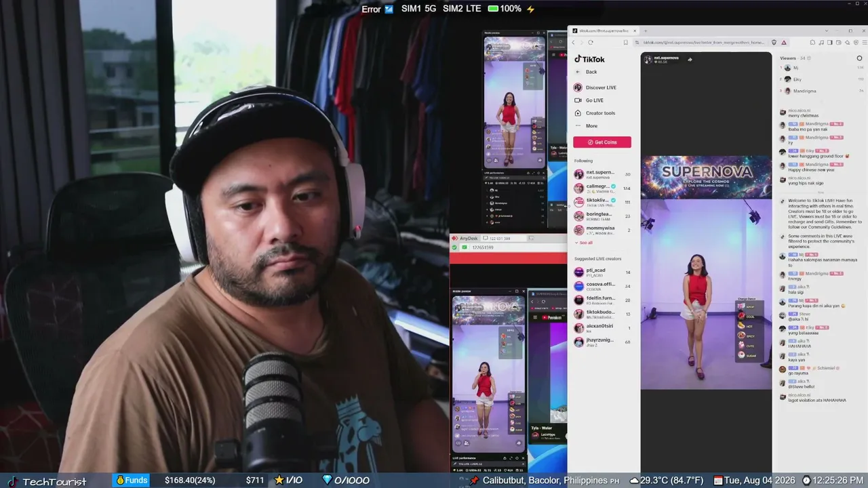Open tiktokliv... channel in Following list
Screen dimensions: 868x488
click(x=602, y=202)
